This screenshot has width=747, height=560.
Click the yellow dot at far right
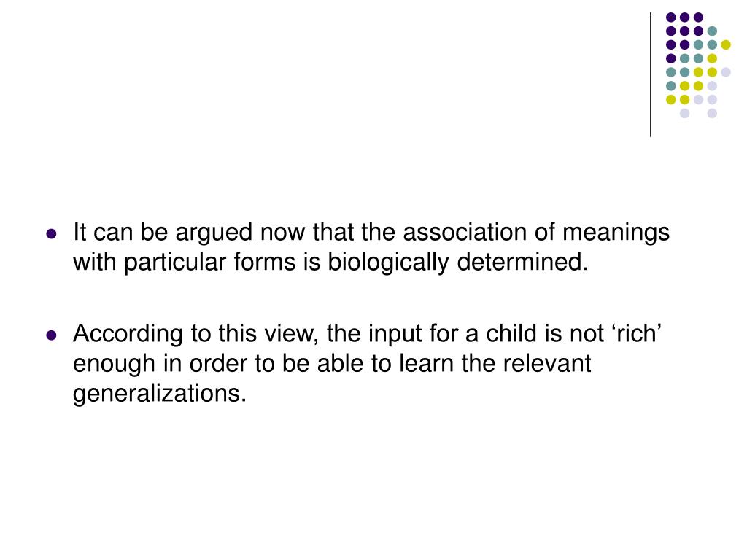point(726,44)
